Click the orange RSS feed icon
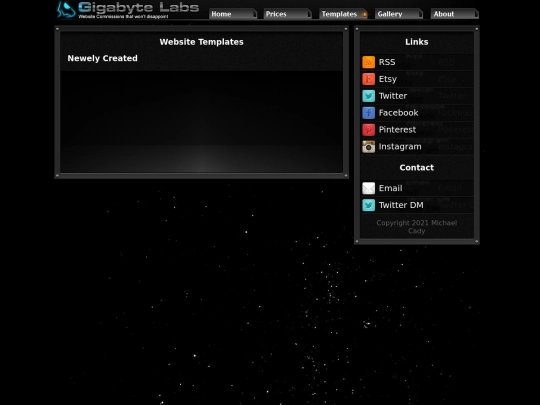540x405 pixels. click(x=368, y=62)
